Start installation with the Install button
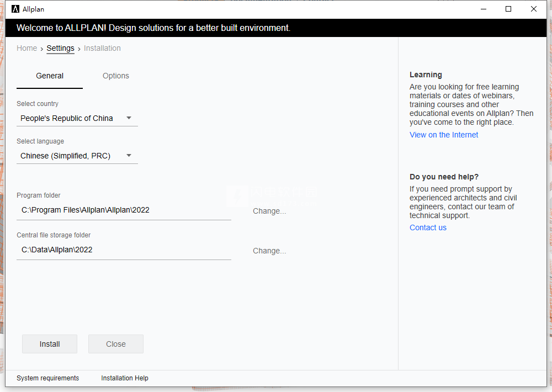Screen dimensions: 552x392 (50, 344)
